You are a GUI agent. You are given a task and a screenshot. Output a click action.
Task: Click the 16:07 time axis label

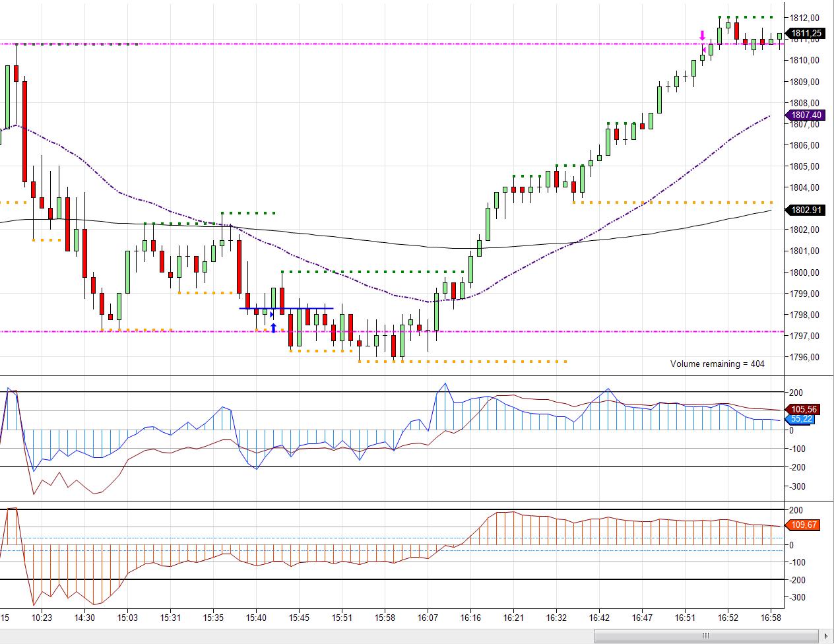click(428, 618)
